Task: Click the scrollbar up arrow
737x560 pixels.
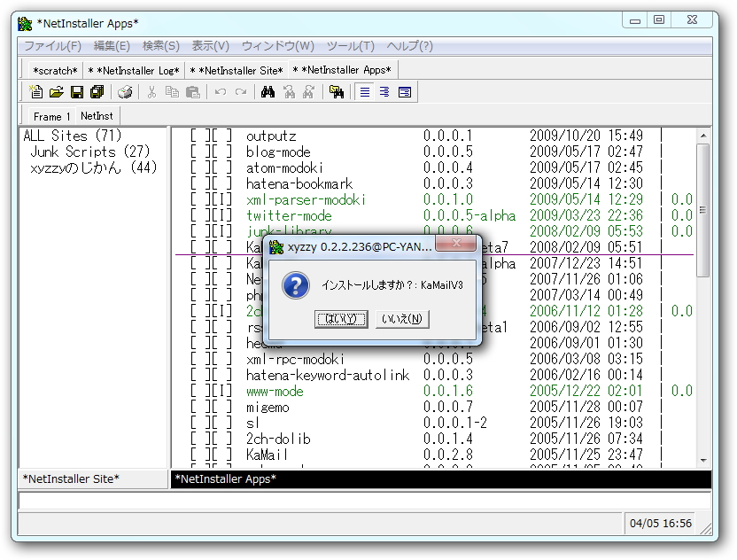Action: pos(703,136)
